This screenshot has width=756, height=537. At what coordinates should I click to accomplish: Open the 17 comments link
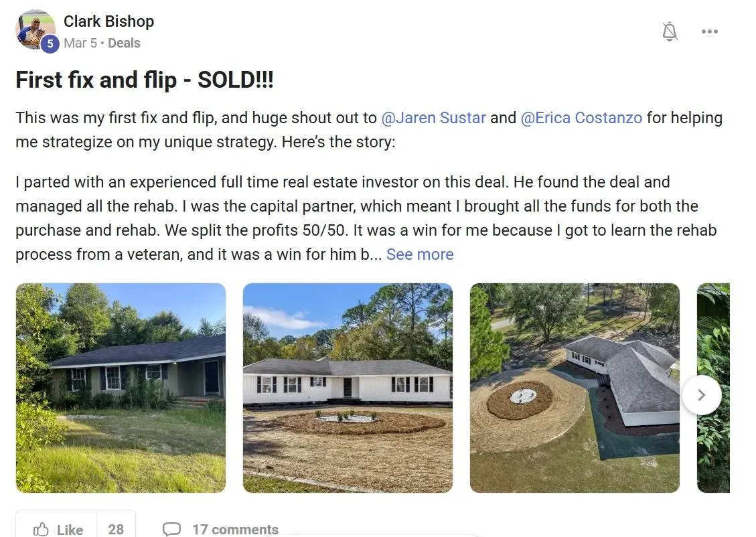(235, 529)
